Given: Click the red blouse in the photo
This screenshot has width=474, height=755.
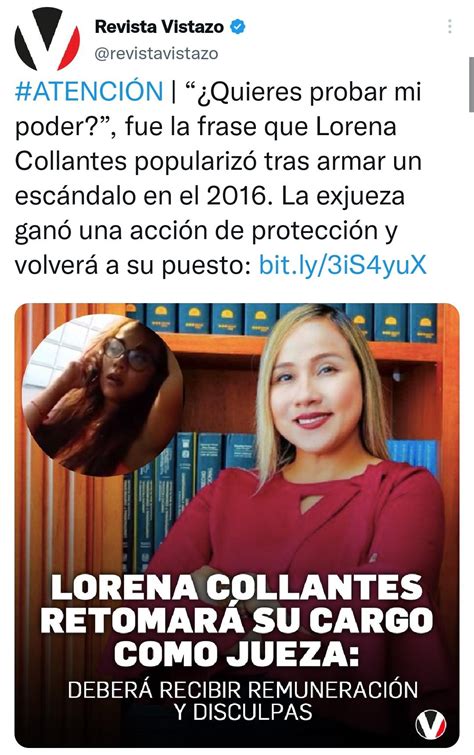Looking at the screenshot, I should pyautogui.click(x=308, y=520).
